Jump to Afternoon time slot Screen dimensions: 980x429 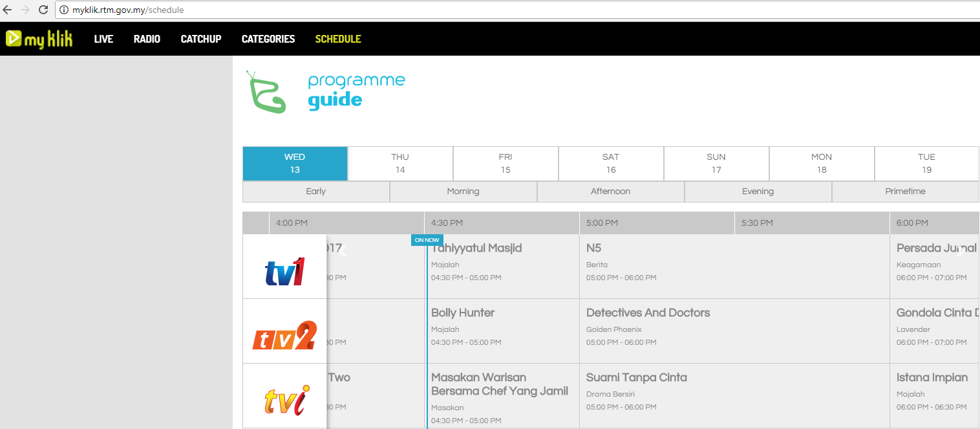coord(611,192)
